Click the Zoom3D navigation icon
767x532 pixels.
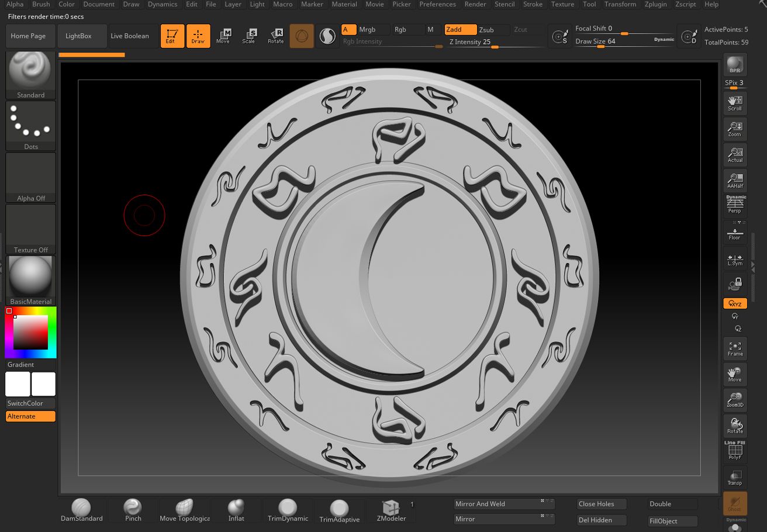coord(735,400)
